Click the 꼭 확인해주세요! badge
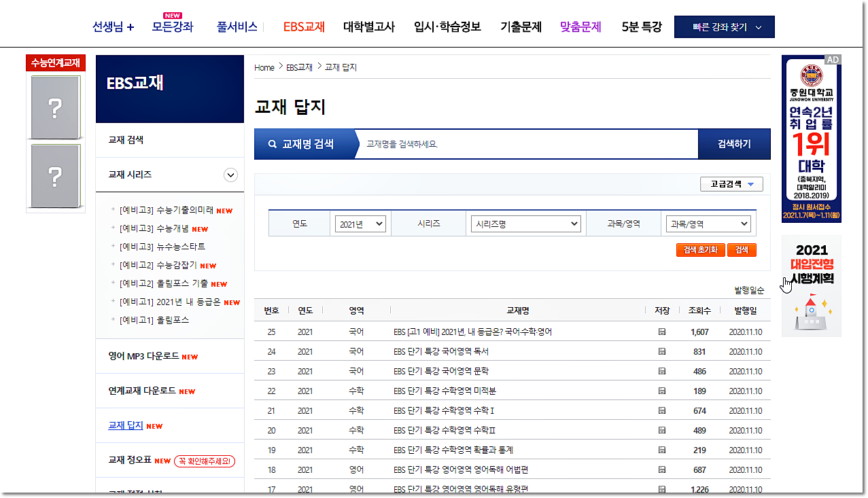Screen dimensions: 868x498 coord(205,461)
